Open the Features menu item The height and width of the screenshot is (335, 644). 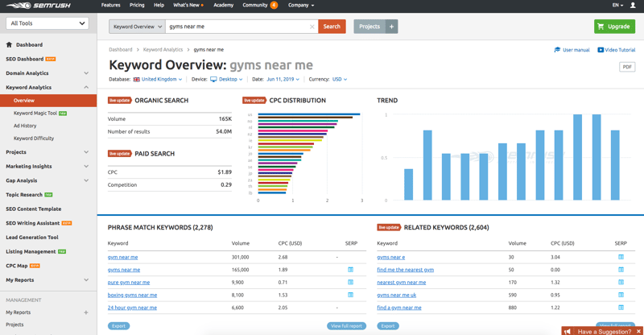click(x=110, y=6)
